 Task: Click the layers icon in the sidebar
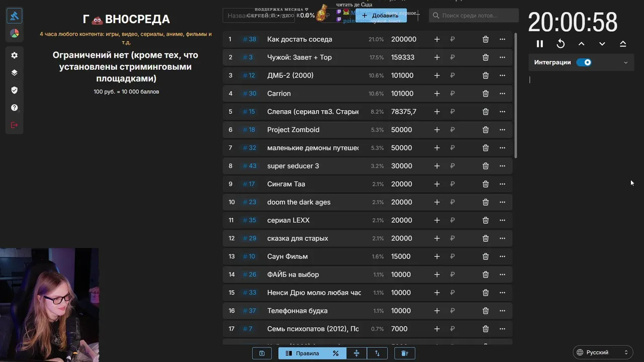14,72
